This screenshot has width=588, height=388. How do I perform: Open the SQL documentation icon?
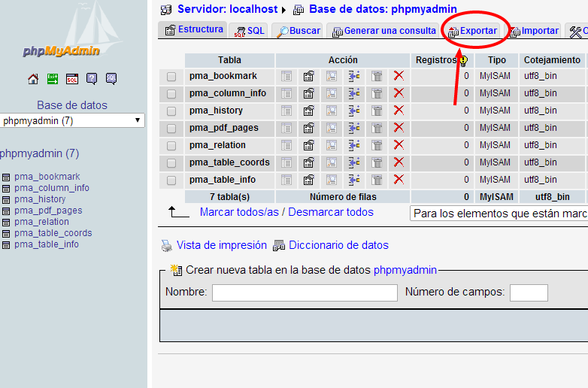click(111, 79)
